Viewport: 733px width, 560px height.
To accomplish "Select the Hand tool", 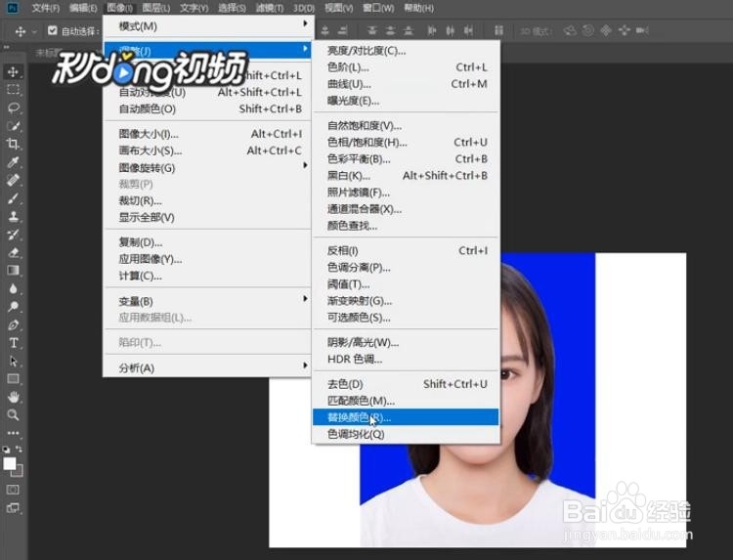I will [x=13, y=397].
